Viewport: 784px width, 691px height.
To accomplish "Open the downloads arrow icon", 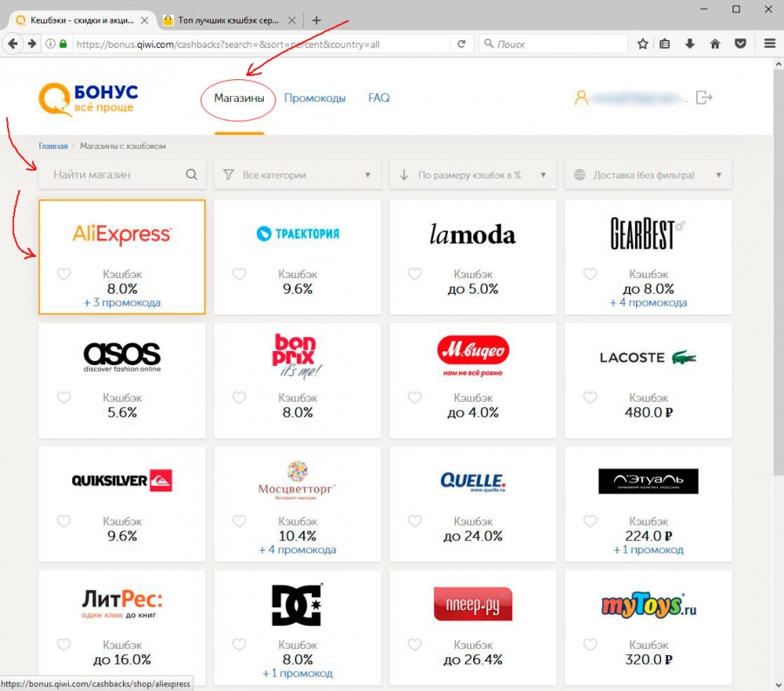I will click(690, 44).
